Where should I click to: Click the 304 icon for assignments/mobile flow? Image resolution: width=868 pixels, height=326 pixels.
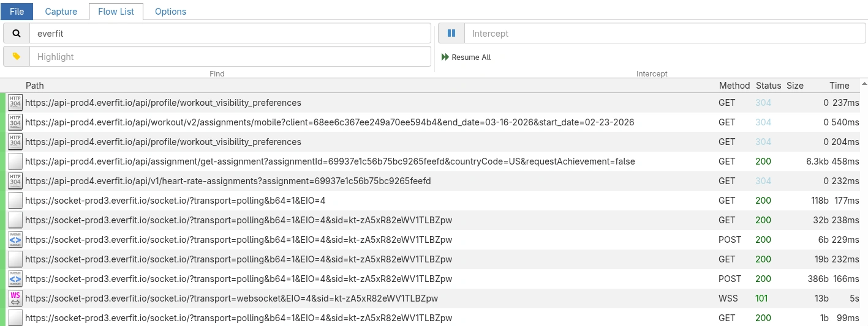(x=15, y=122)
